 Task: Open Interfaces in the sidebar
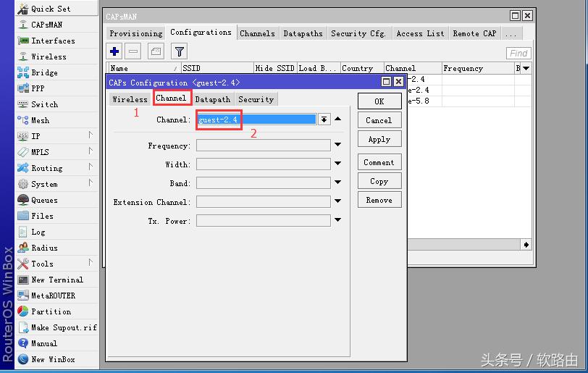(56, 41)
